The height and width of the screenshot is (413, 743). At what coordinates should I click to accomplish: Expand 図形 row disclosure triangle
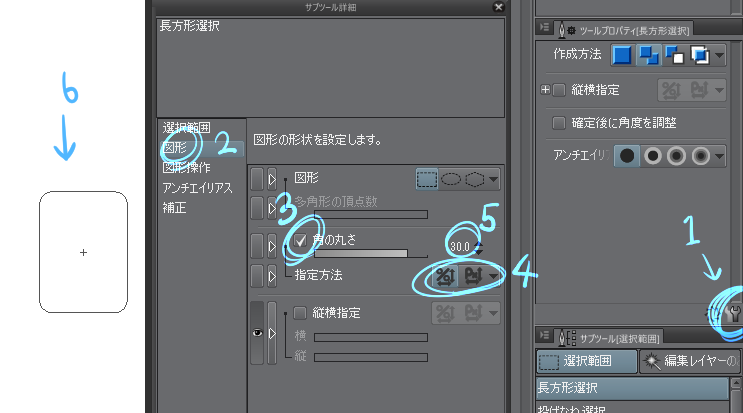tap(272, 180)
